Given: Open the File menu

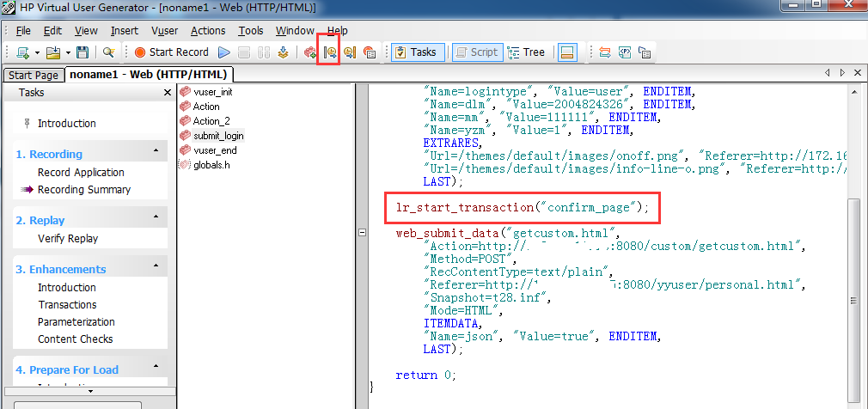Looking at the screenshot, I should coord(23,31).
